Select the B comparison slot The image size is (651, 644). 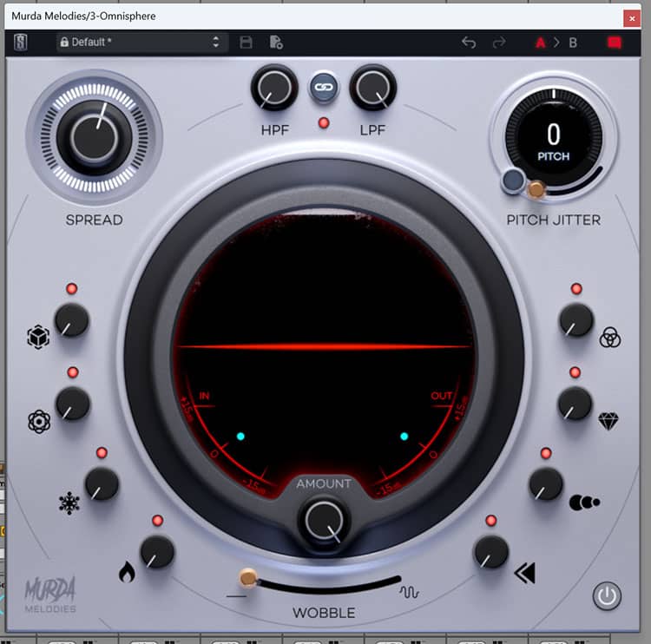point(573,43)
